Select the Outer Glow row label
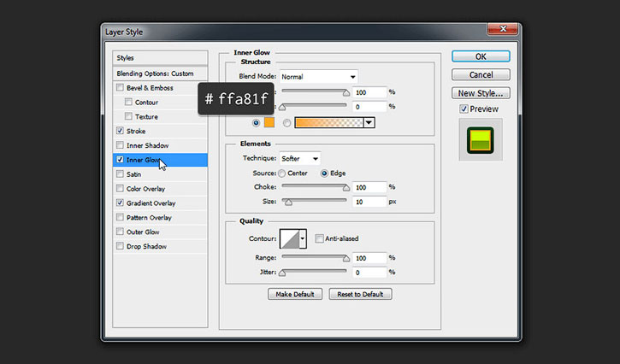620x364 pixels. 143,232
